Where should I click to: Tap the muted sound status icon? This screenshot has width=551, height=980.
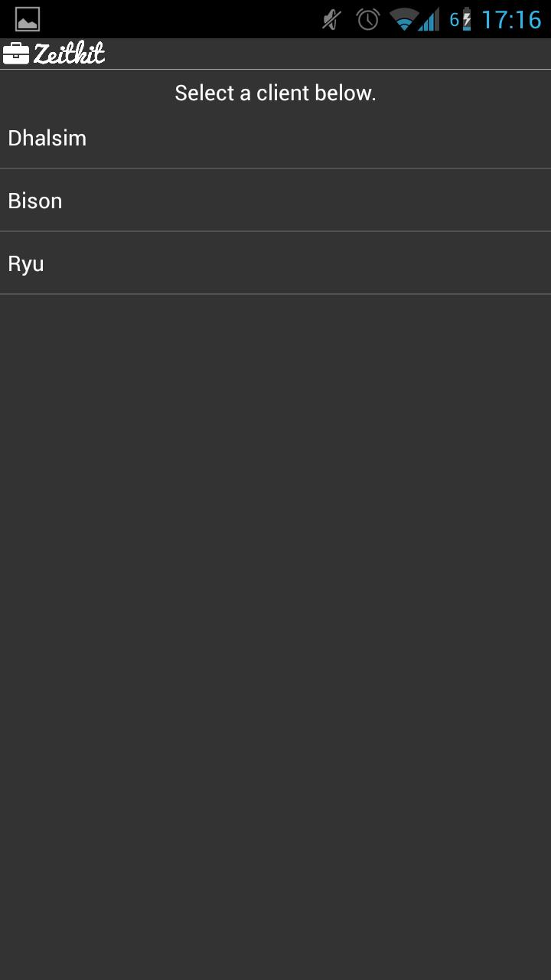point(331,19)
